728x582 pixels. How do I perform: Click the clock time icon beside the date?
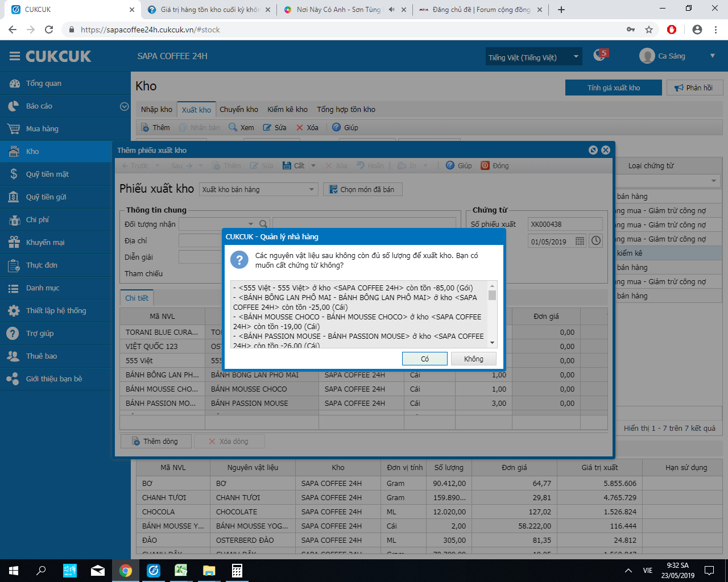(595, 240)
